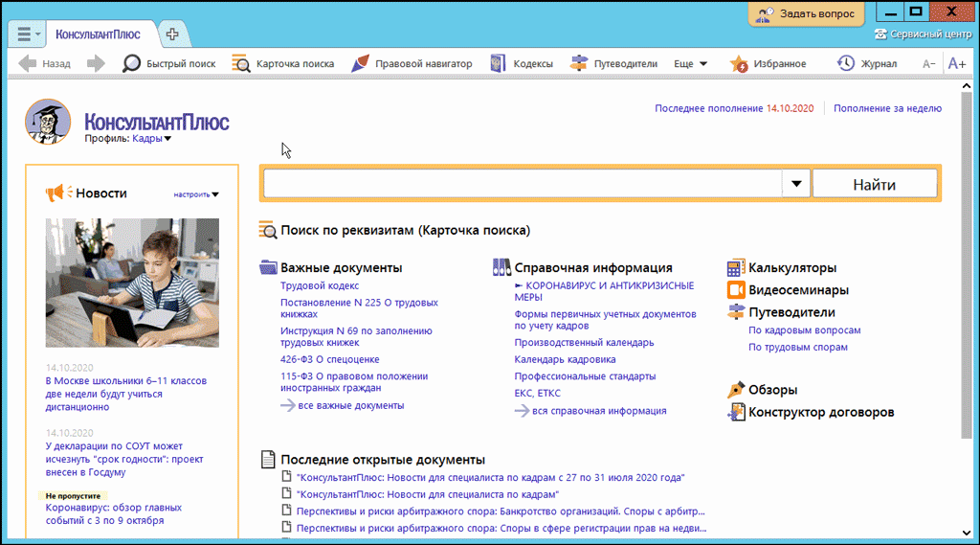Screen dimensions: 980x545
Task: Open Quick search magnifier icon
Action: coord(131,63)
